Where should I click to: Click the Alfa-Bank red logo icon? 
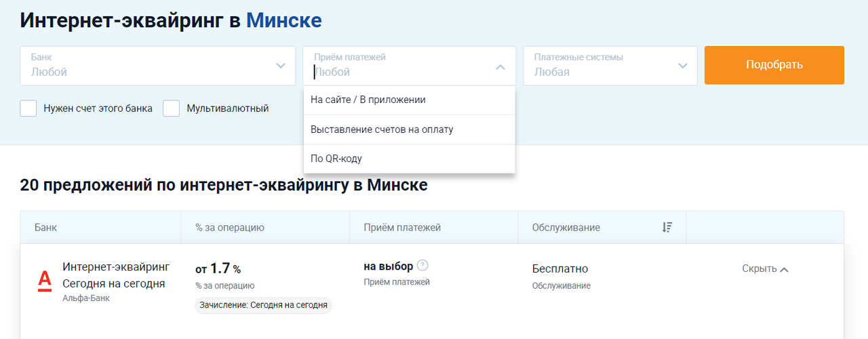45,281
